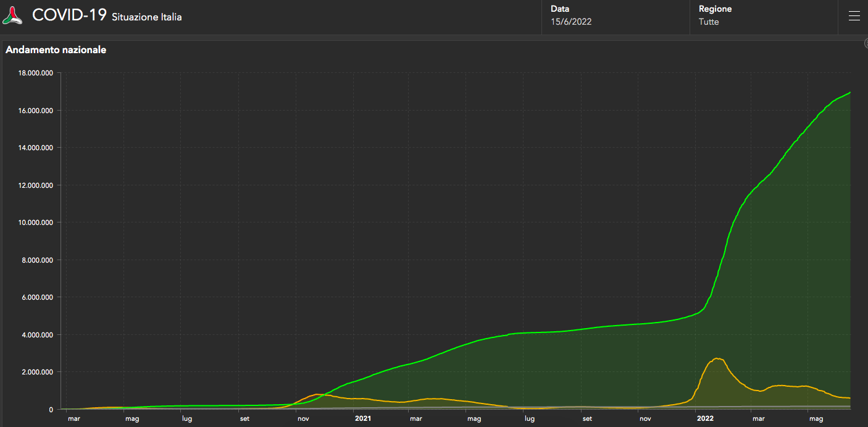Click the 6.000.000 y-axis label
The width and height of the screenshot is (868, 427).
pyautogui.click(x=37, y=297)
